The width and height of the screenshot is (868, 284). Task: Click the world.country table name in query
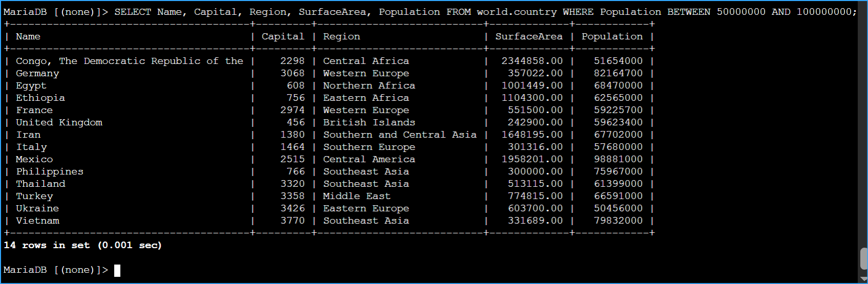pyautogui.click(x=516, y=12)
